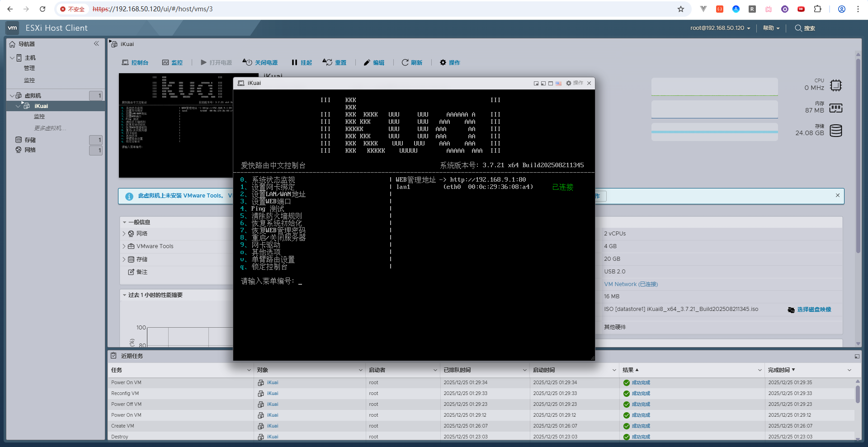Click the 编辑 pencil icon in toolbar

coord(367,62)
